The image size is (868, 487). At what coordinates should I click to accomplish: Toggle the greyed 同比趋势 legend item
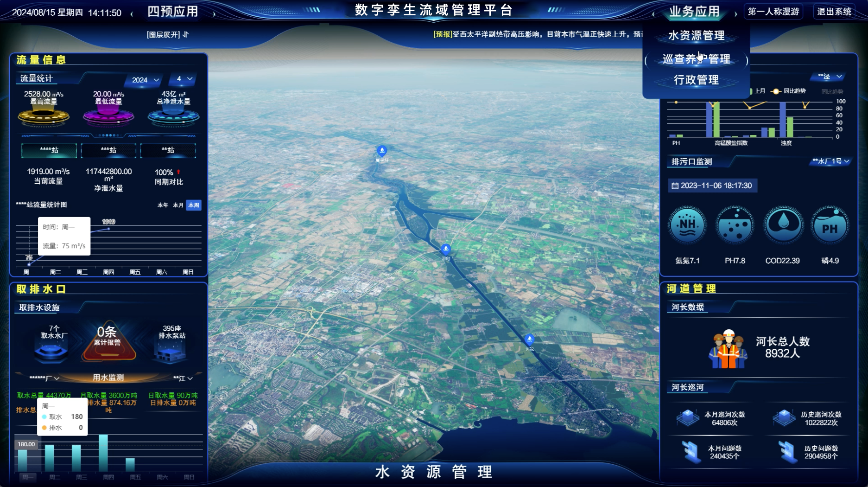pos(832,92)
